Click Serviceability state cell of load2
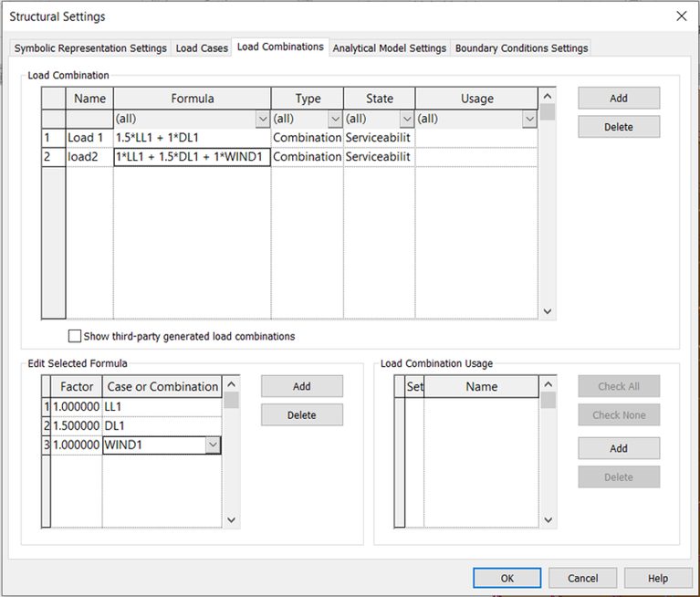The width and height of the screenshot is (700, 597). click(x=379, y=157)
